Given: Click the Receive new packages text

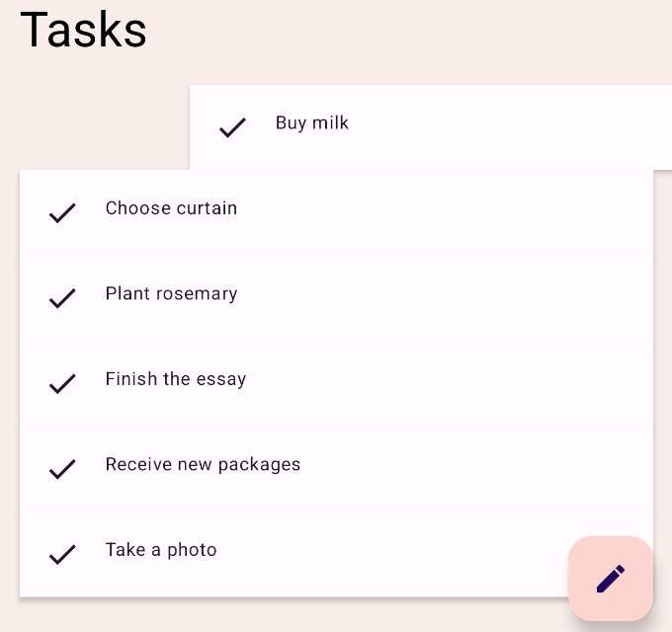Looking at the screenshot, I should pos(203,464).
